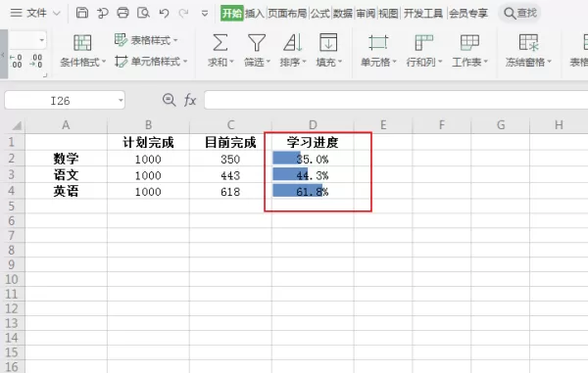Switch to the 数据 tab
The height and width of the screenshot is (373, 588).
coord(343,14)
